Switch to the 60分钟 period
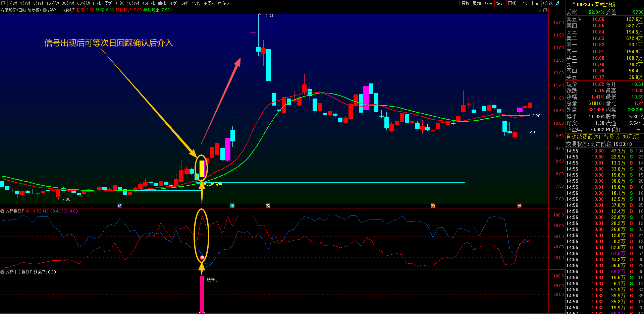Viewport: 644px width, 314px height. (x=83, y=3)
